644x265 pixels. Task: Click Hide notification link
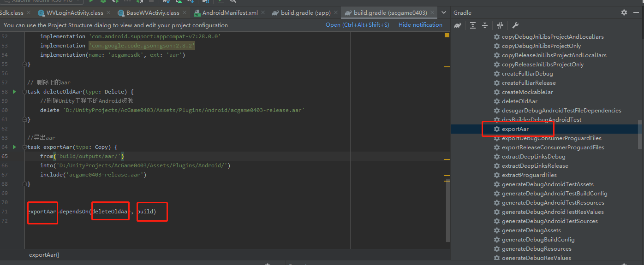[x=420, y=25]
